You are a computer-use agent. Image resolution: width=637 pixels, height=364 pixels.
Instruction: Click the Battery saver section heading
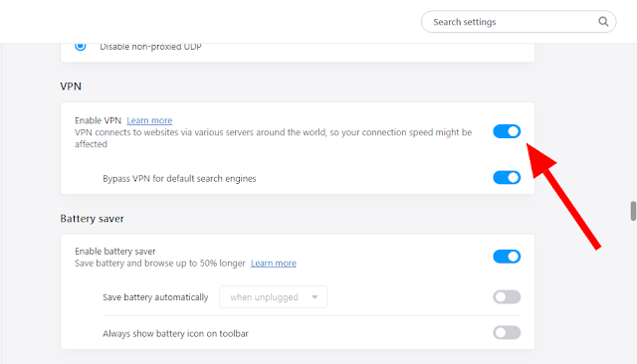coord(92,219)
